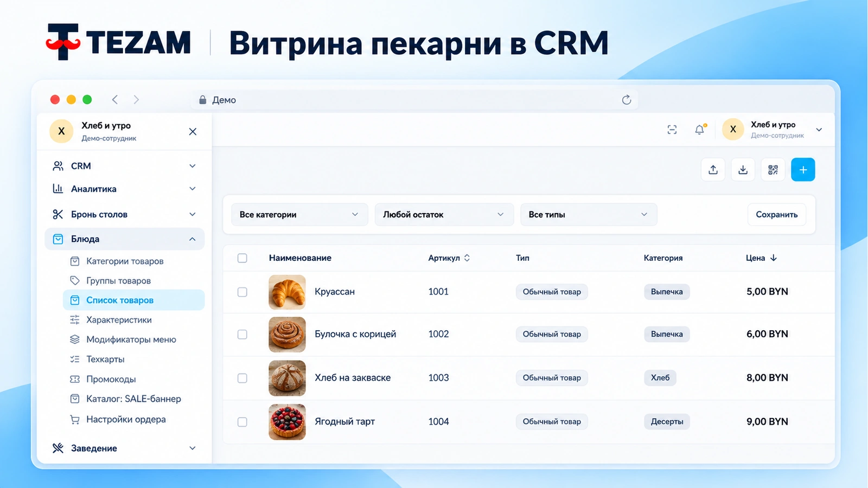This screenshot has width=868, height=488.
Task: Expand the CRM menu section
Action: (x=124, y=166)
